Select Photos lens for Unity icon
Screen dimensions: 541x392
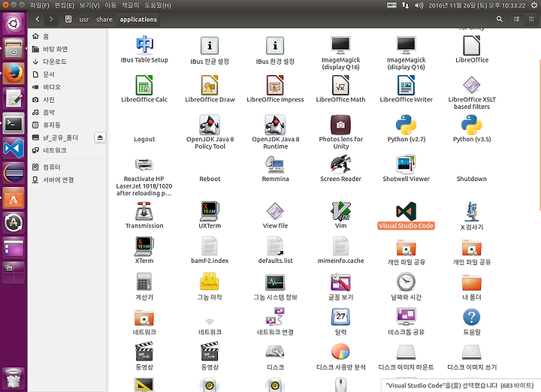click(x=340, y=125)
